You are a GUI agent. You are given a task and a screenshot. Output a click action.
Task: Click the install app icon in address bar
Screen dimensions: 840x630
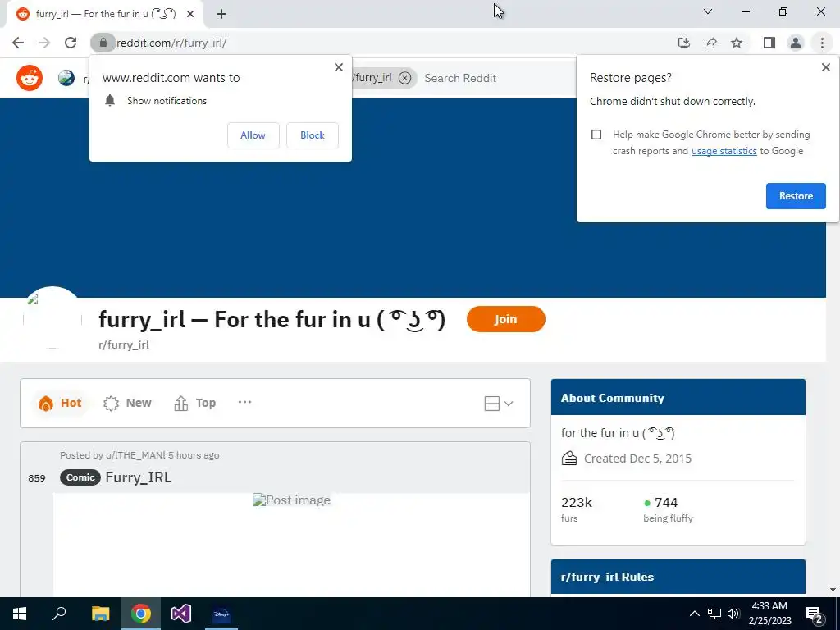[684, 43]
